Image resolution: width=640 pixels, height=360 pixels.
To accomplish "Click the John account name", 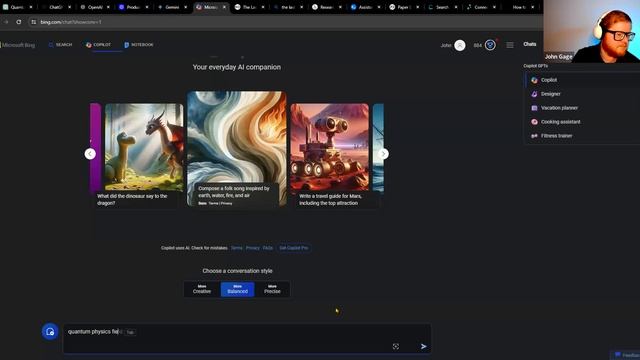I will pos(446,45).
